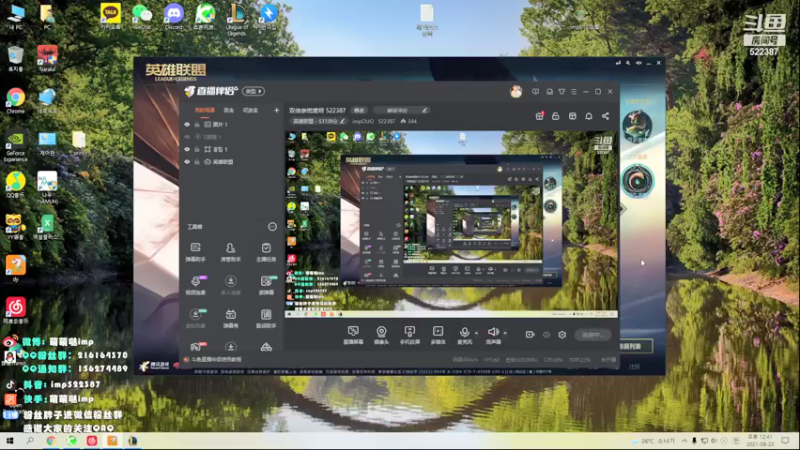Image resolution: width=800 pixels, height=450 pixels.
Task: Open the triangle-shaped tool in toolbox bottom row
Action: pyautogui.click(x=266, y=347)
